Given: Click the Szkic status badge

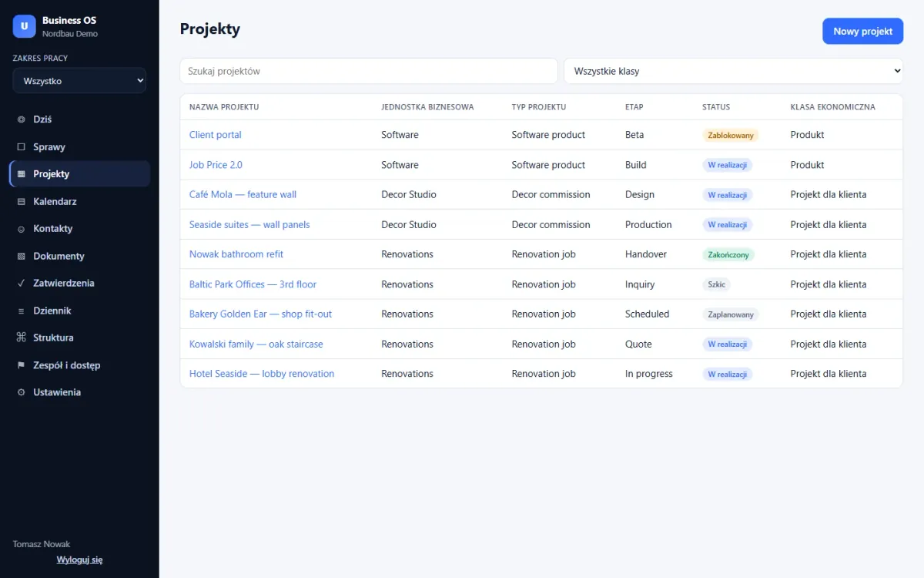Looking at the screenshot, I should (716, 284).
